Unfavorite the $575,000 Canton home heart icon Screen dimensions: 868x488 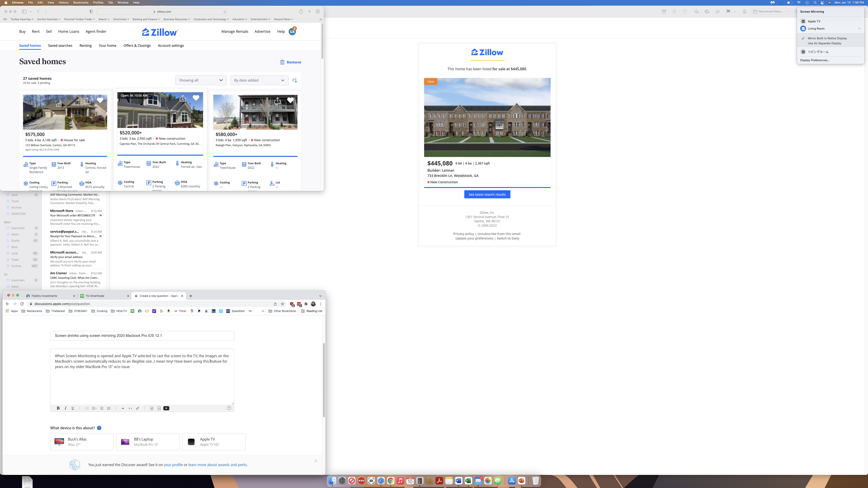[100, 100]
